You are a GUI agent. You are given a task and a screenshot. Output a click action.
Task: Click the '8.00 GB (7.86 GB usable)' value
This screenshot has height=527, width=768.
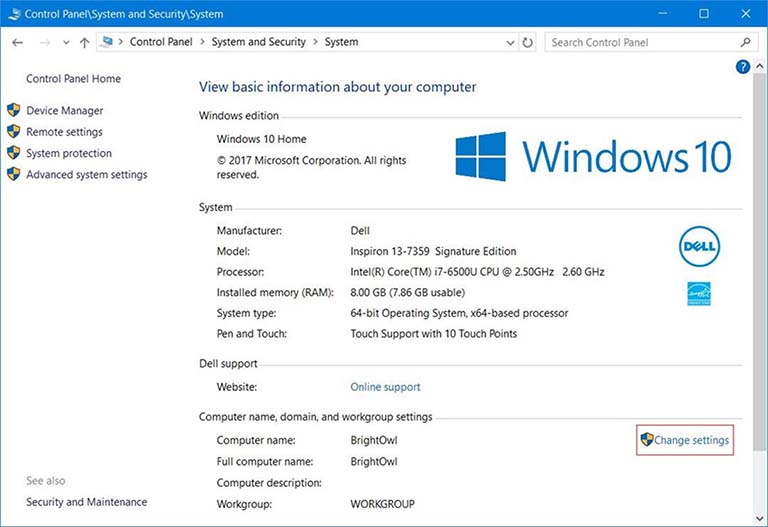(x=408, y=292)
